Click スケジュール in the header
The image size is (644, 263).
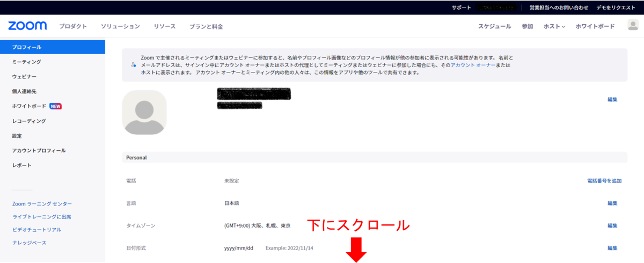[x=494, y=26]
